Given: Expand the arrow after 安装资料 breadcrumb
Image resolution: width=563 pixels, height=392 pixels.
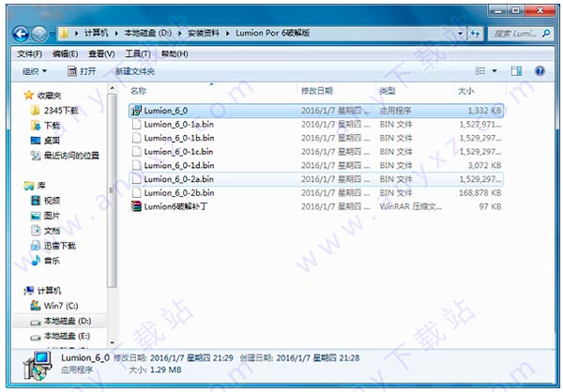Looking at the screenshot, I should [227, 34].
